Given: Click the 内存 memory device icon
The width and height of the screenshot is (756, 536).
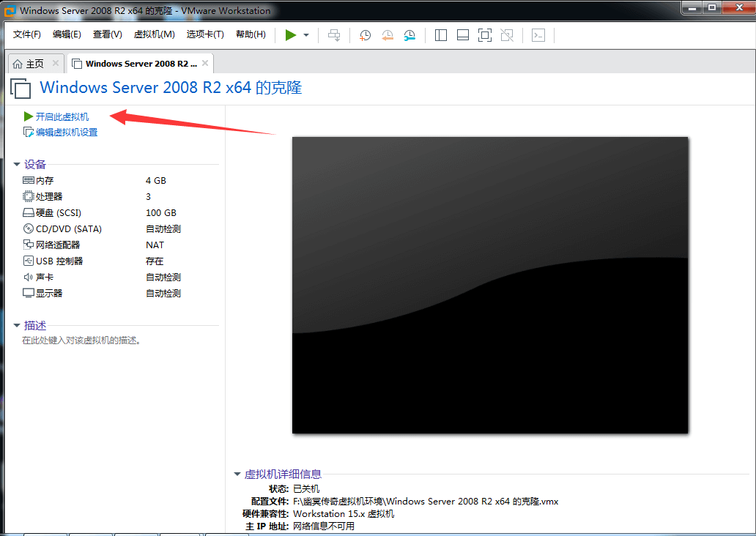Looking at the screenshot, I should (x=29, y=180).
